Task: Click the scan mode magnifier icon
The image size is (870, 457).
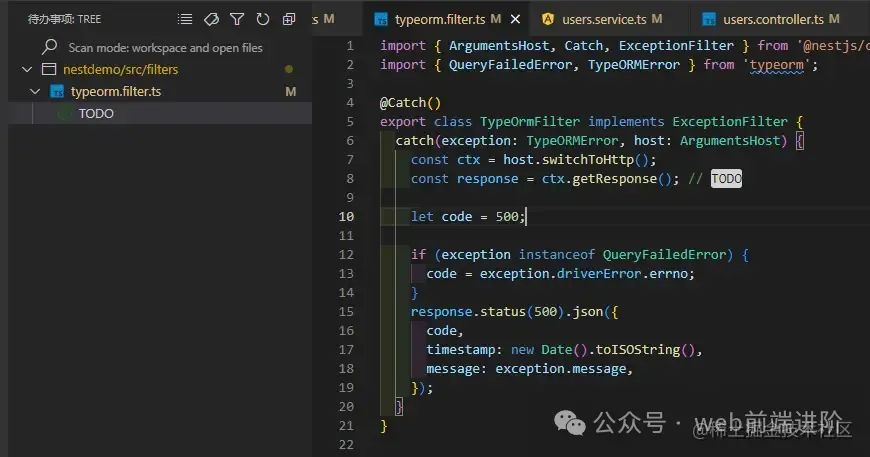Action: pyautogui.click(x=49, y=47)
